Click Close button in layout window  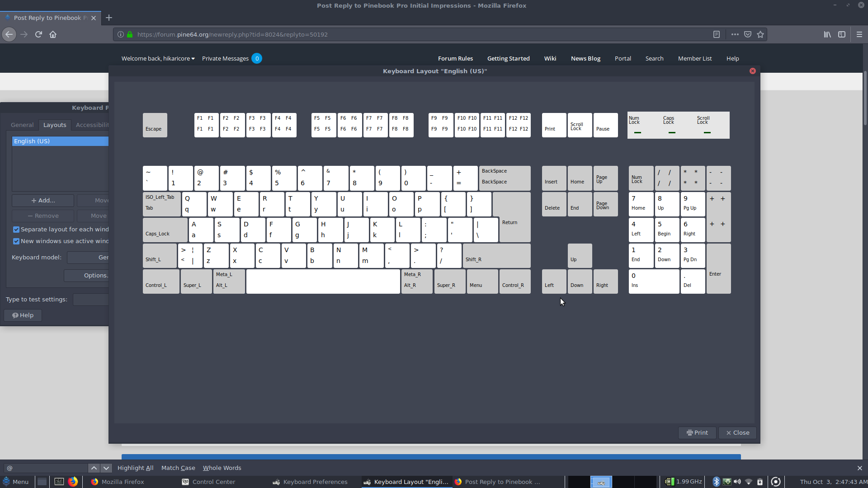tap(737, 433)
